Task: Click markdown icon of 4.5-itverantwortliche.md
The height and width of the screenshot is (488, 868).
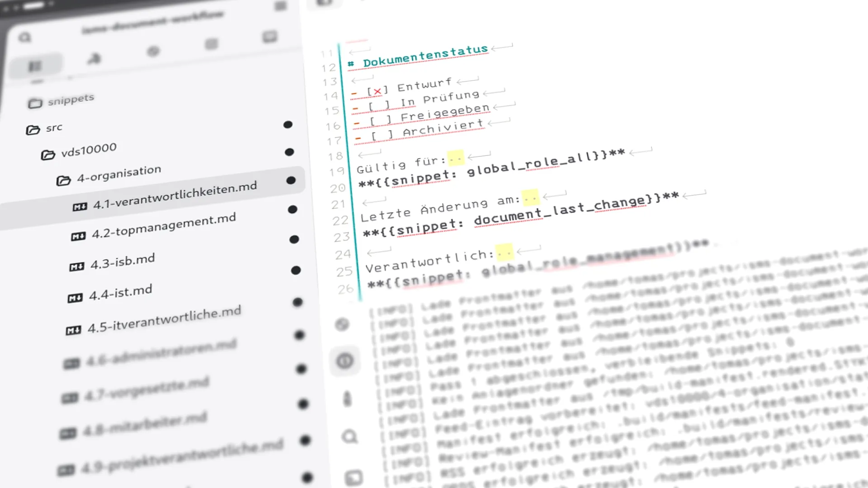Action: click(x=73, y=331)
